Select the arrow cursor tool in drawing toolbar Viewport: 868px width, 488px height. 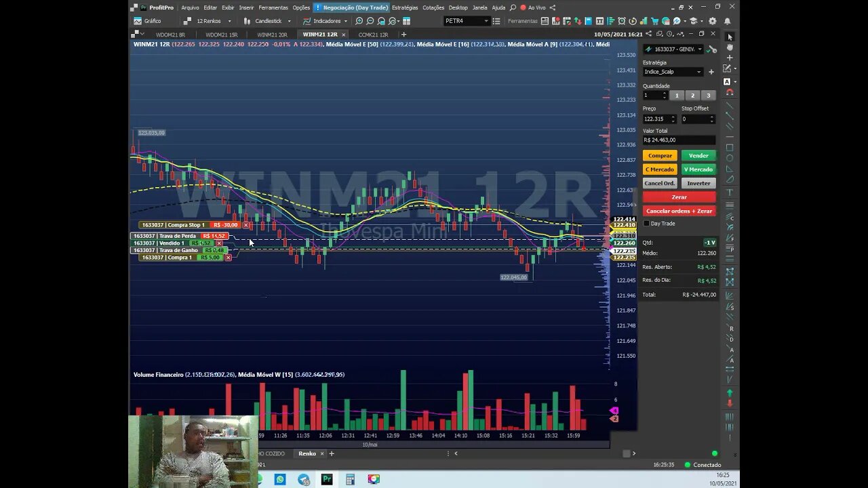(x=730, y=37)
